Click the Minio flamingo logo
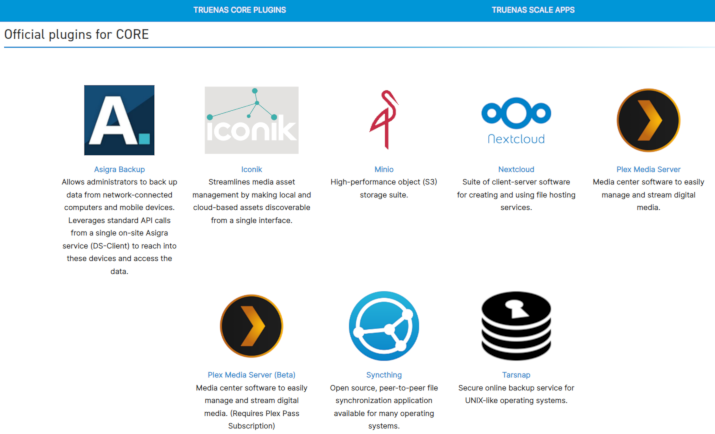Screen dimensions: 715x434 [384, 119]
